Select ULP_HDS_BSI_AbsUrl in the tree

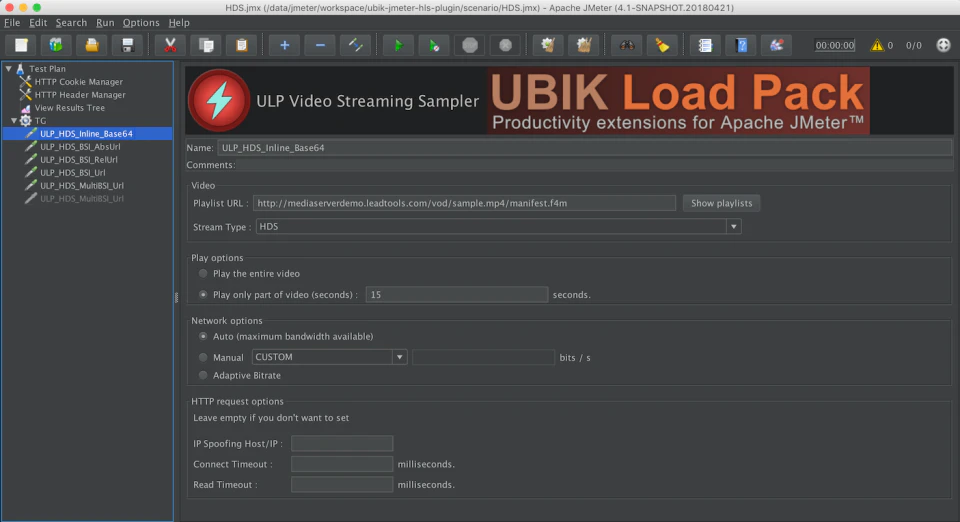coord(80,146)
